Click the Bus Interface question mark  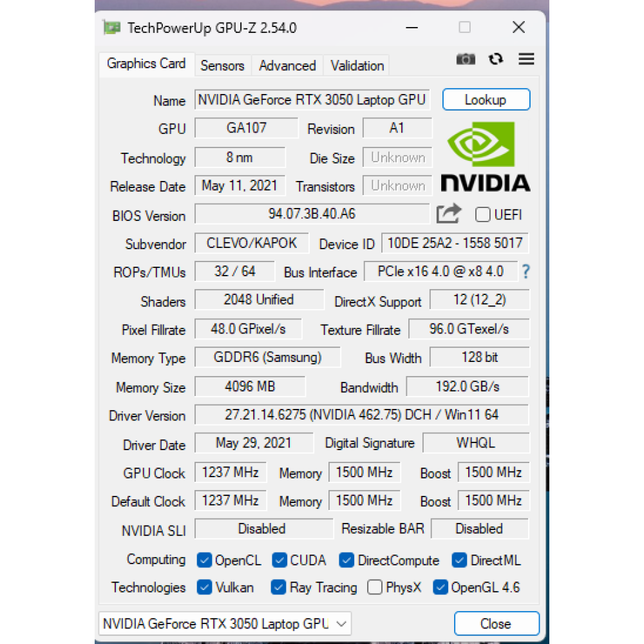tap(526, 272)
